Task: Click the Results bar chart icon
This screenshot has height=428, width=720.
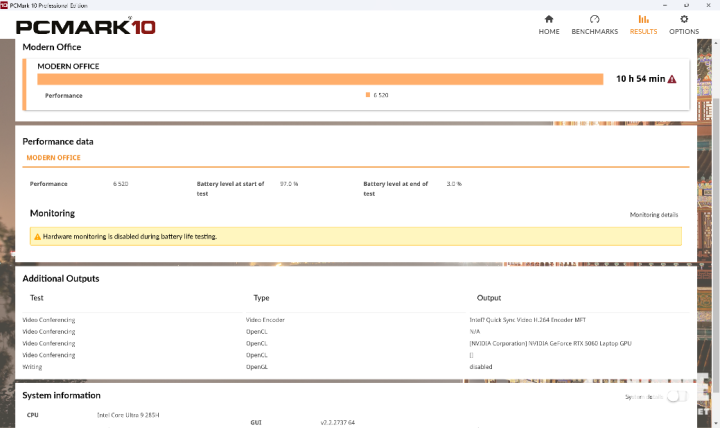Action: click(643, 19)
